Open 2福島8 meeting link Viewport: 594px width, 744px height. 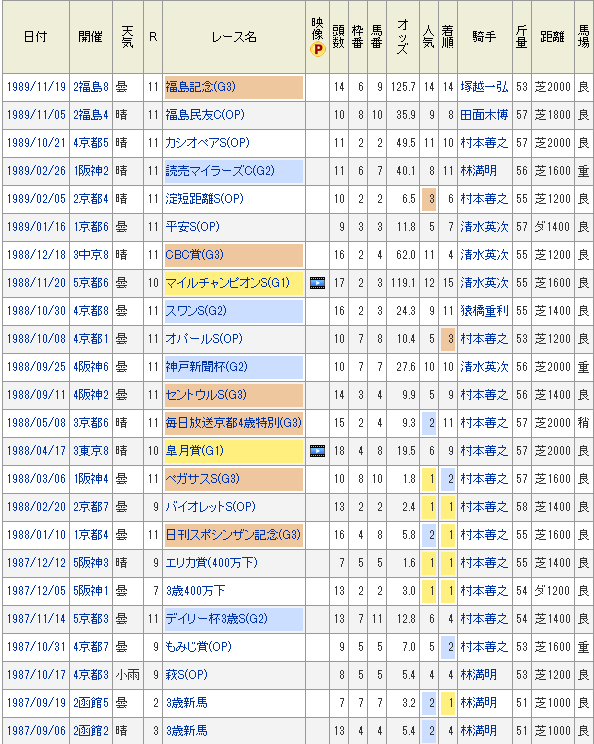tap(91, 87)
